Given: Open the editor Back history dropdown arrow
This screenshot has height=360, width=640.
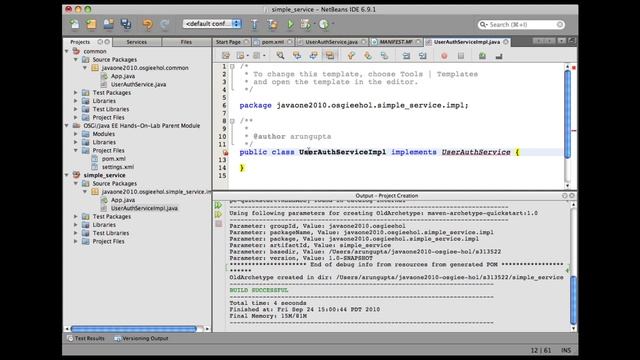Looking at the screenshot, I should [x=248, y=56].
